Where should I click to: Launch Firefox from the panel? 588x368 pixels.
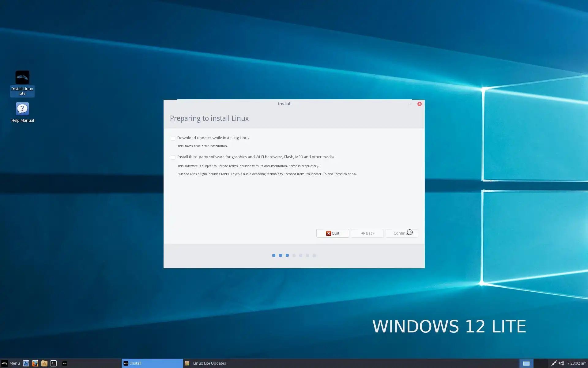click(x=35, y=363)
